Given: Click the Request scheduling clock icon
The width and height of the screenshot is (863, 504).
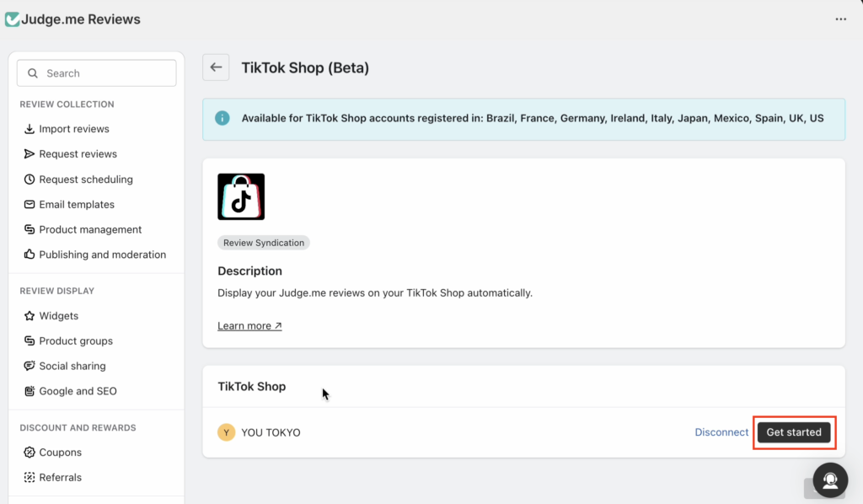Looking at the screenshot, I should (29, 180).
